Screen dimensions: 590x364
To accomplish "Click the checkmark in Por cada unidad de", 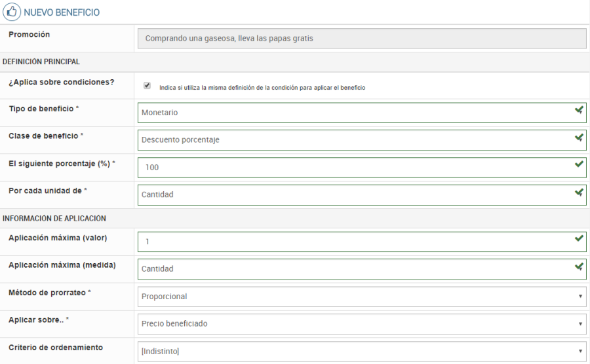I will click(578, 192).
